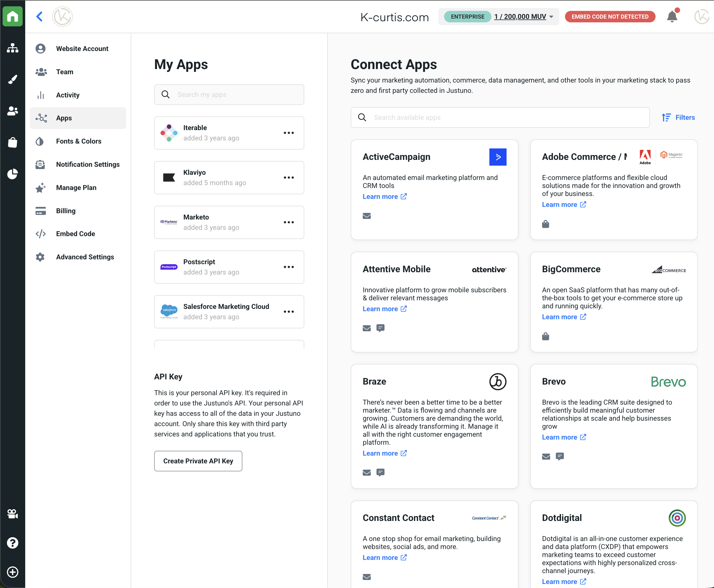Image resolution: width=714 pixels, height=588 pixels.
Task: Click the K-curtis site logo beside back arrow
Action: [x=62, y=16]
